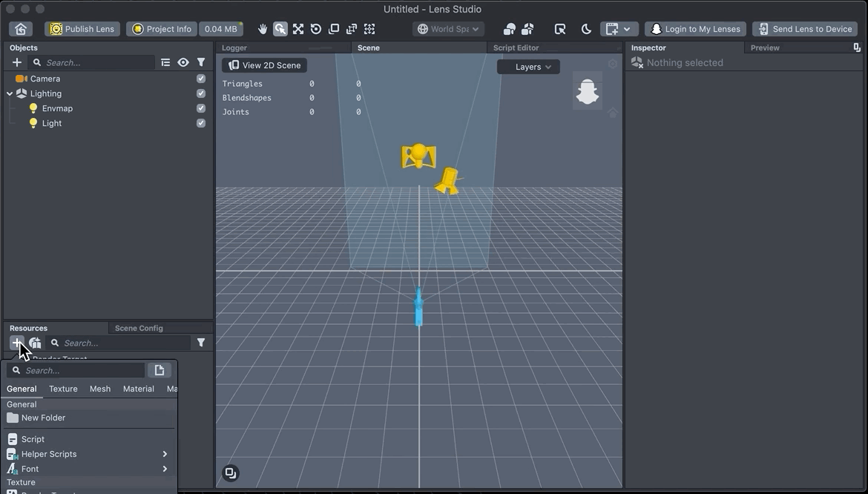Image resolution: width=868 pixels, height=494 pixels.
Task: Toggle the dark mode moon icon
Action: pyautogui.click(x=586, y=29)
